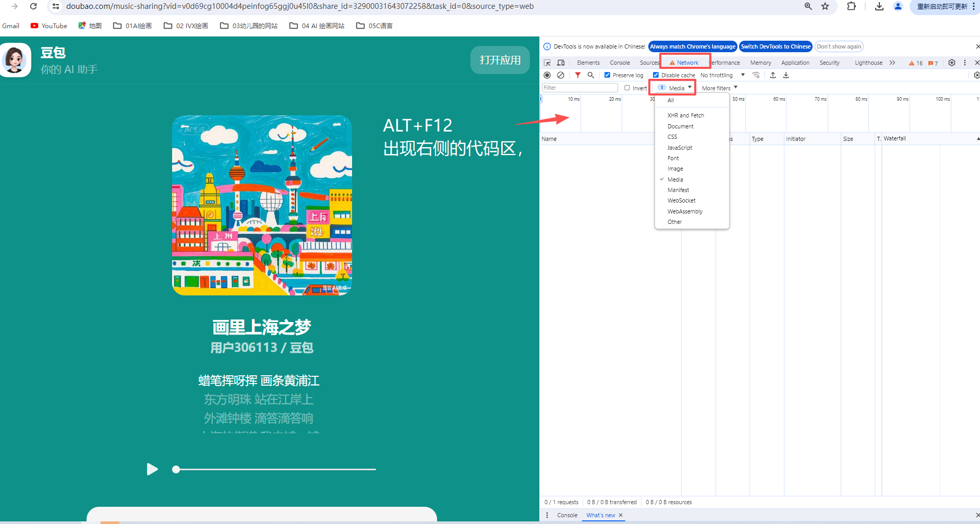Viewport: 980px width, 524px height.
Task: Enable the Invert filter checkbox
Action: coord(627,88)
